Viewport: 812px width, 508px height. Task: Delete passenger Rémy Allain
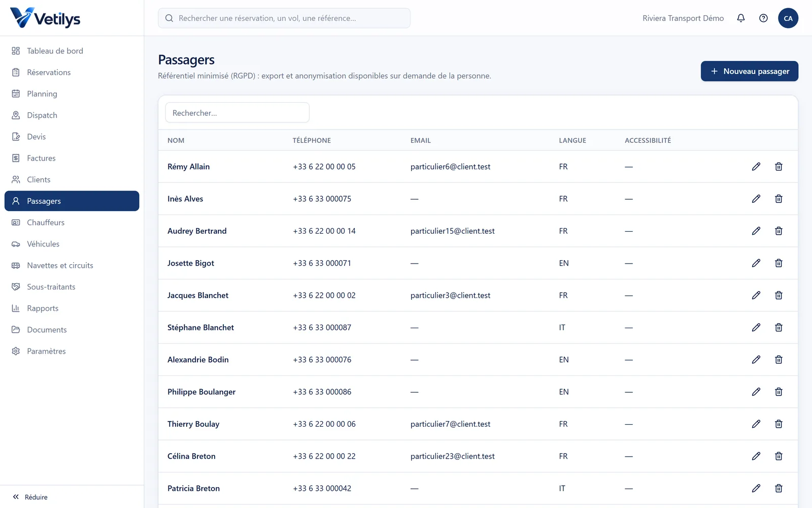click(779, 167)
